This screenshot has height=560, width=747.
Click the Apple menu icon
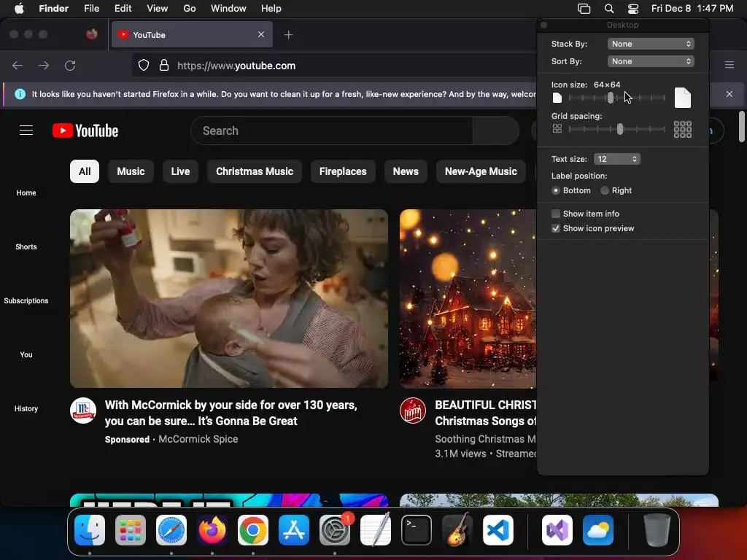[x=19, y=8]
